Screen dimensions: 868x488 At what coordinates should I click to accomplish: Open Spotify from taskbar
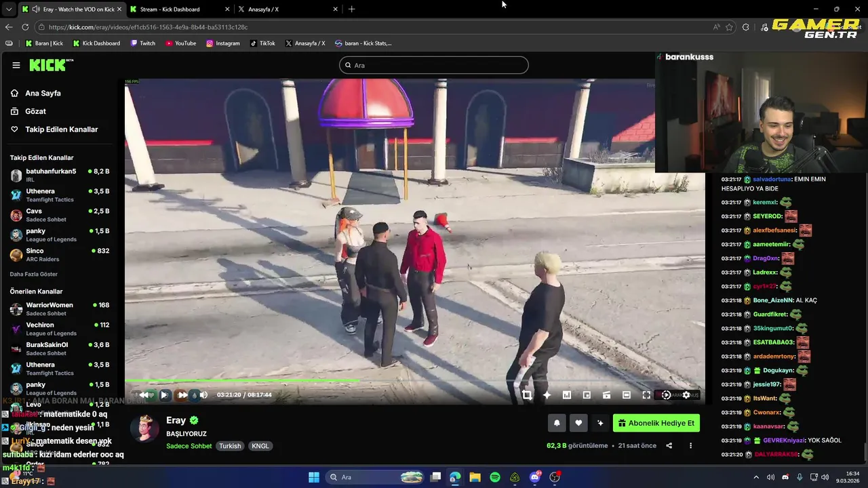coord(495,477)
